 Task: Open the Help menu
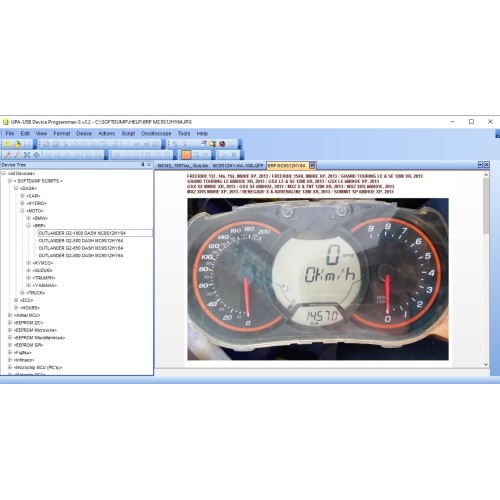click(202, 133)
